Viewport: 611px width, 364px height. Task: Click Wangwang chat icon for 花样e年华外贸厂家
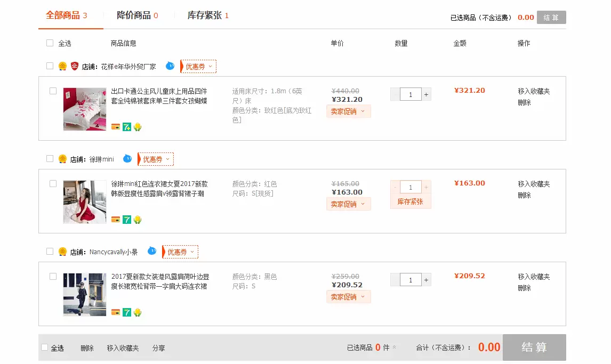(x=170, y=66)
